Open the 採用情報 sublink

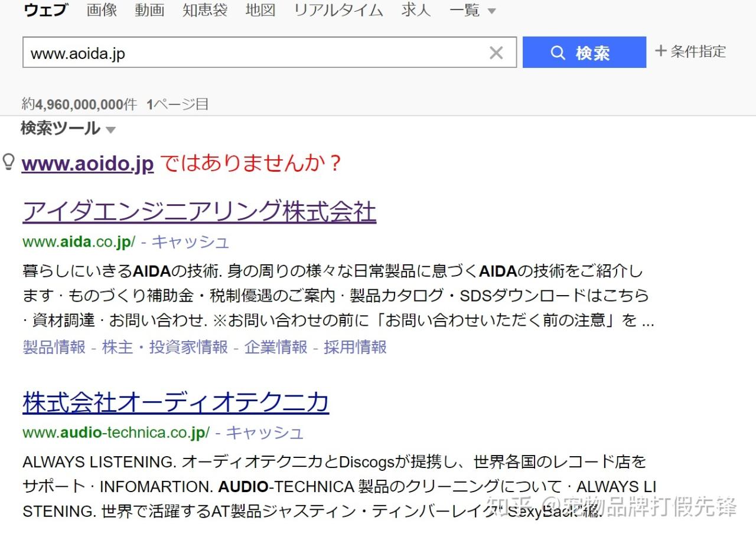pos(355,347)
